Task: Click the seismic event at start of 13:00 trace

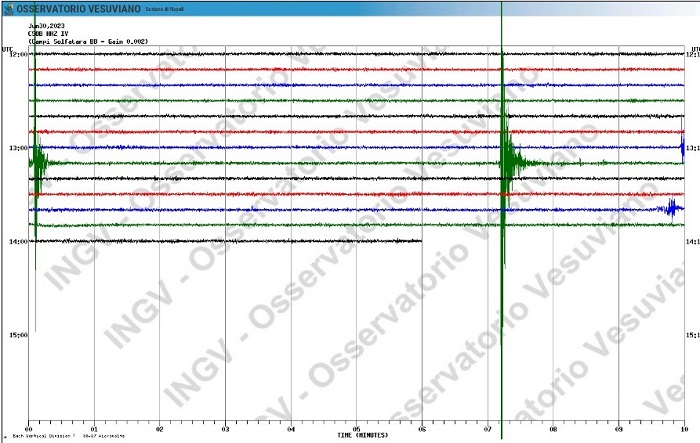Action: (x=37, y=160)
